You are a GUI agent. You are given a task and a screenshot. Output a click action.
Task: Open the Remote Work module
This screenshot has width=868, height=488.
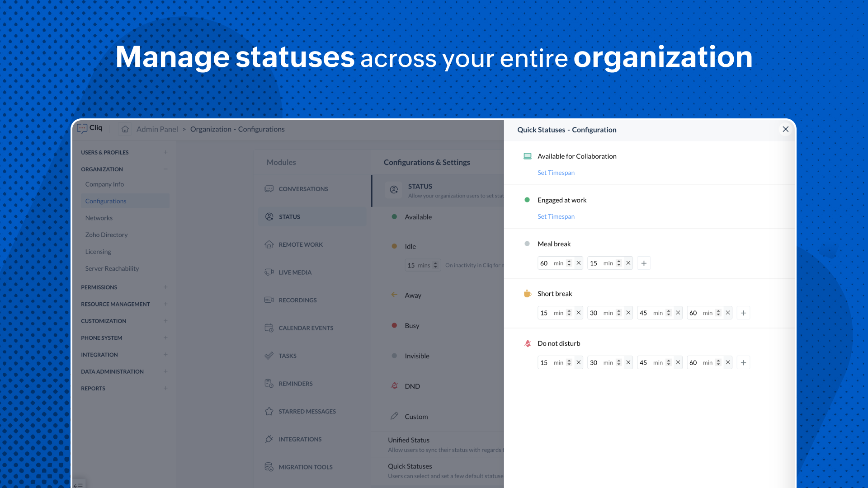click(301, 244)
